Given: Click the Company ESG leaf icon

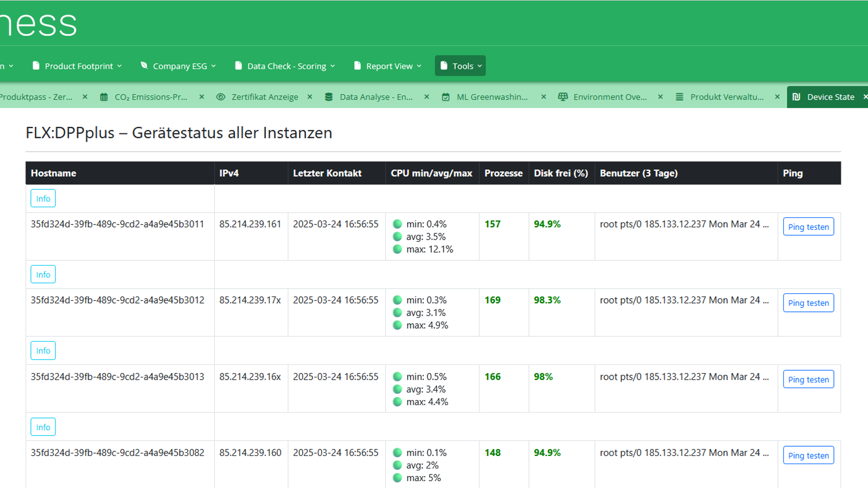Looking at the screenshot, I should point(144,66).
